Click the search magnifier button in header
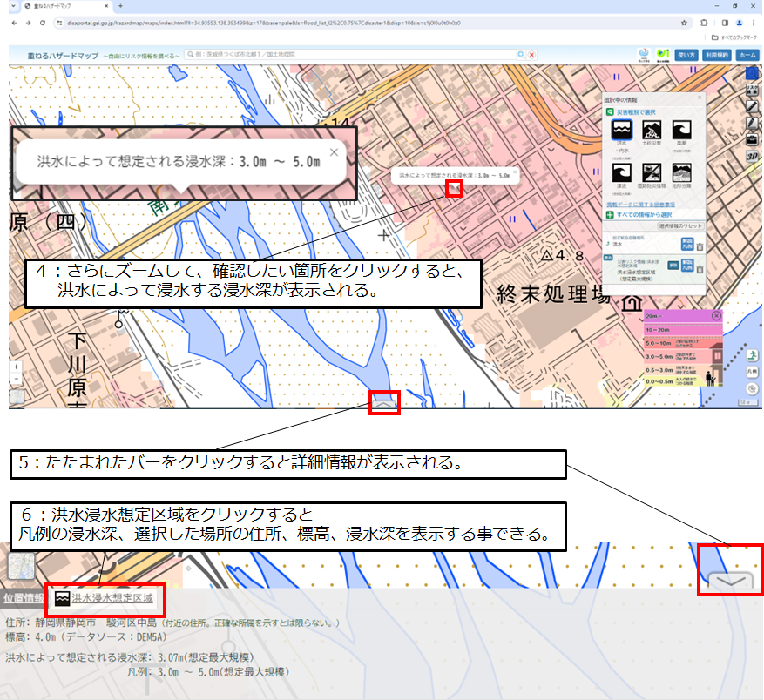 pos(521,55)
